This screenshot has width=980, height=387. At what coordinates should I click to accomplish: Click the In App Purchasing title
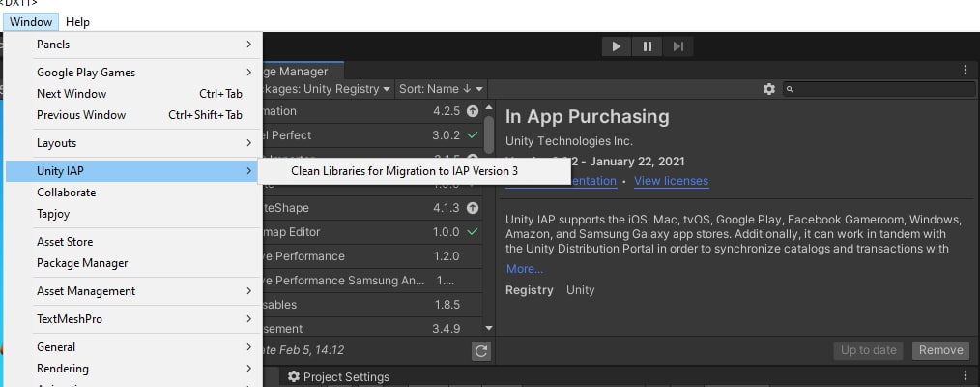pos(587,116)
